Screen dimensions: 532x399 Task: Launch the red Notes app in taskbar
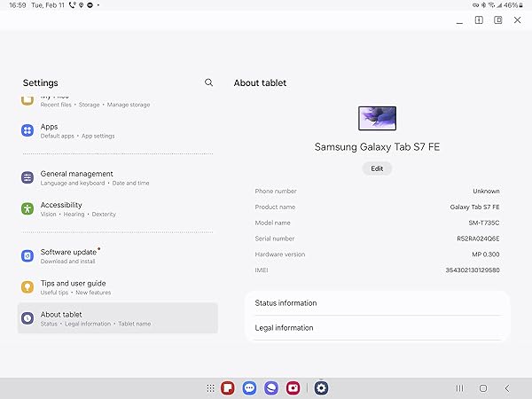click(x=228, y=388)
